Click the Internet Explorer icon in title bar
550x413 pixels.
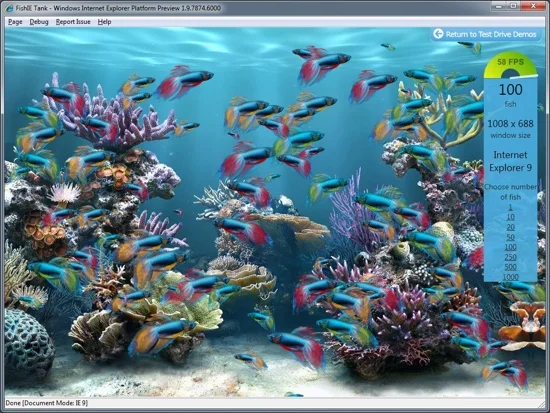(x=9, y=8)
